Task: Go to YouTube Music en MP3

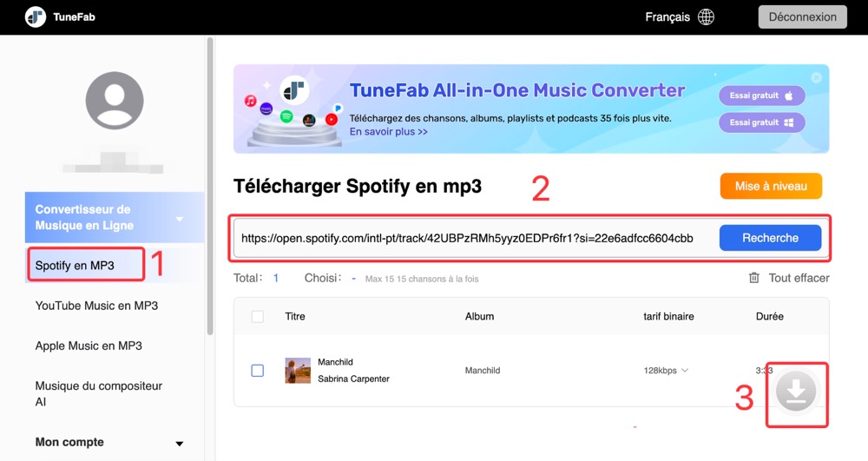Action: pyautogui.click(x=97, y=306)
